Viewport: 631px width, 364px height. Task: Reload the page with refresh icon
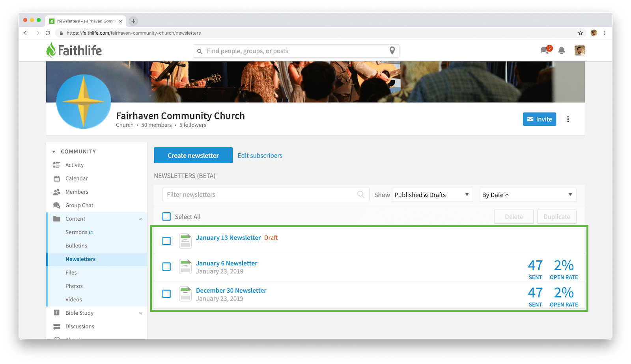click(x=48, y=33)
